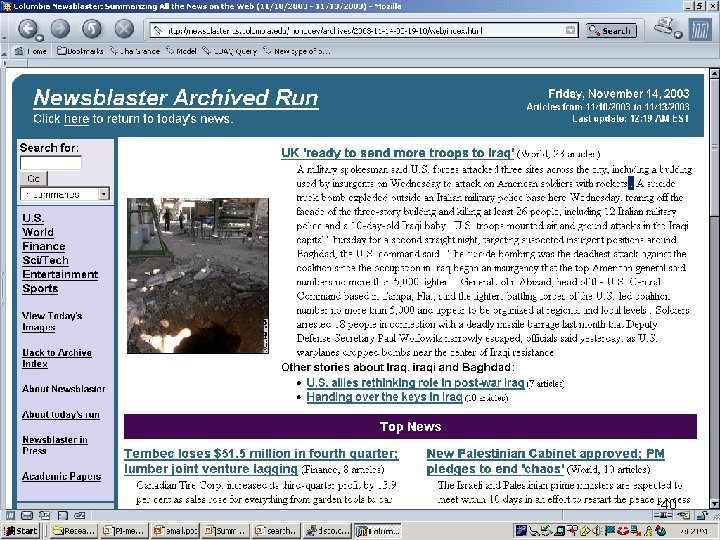Open 'New Palestinian Cabinet approved' story
Image resolution: width=720 pixels, height=540 pixels.
click(x=546, y=461)
